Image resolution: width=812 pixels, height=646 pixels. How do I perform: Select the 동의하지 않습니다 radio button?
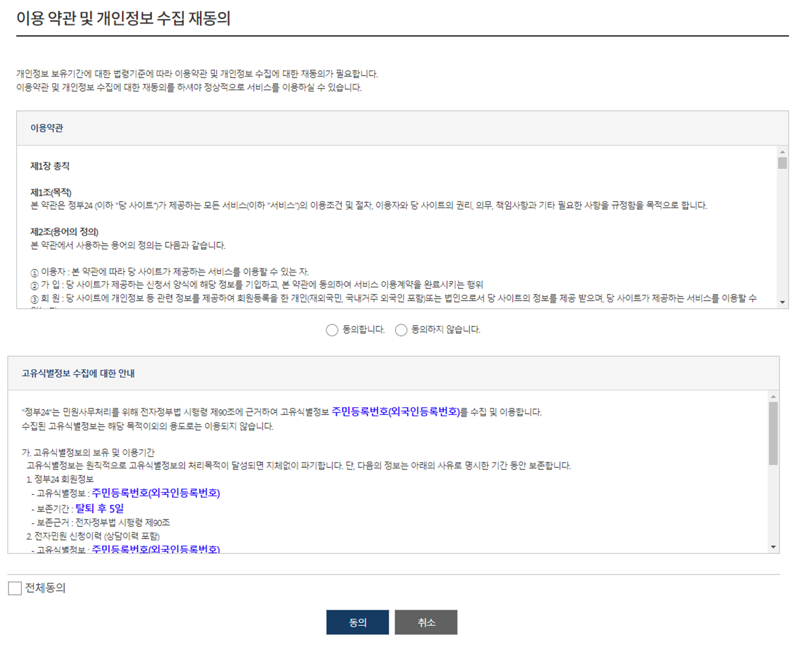(x=401, y=330)
